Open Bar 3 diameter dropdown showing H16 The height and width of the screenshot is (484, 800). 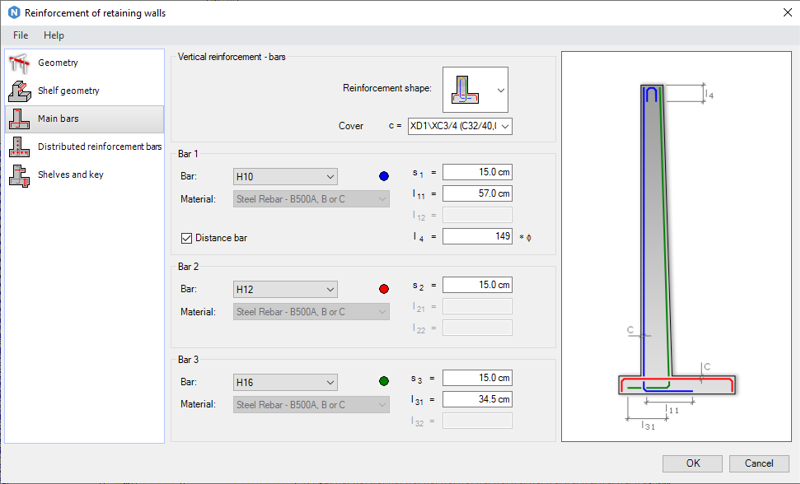[x=285, y=382]
